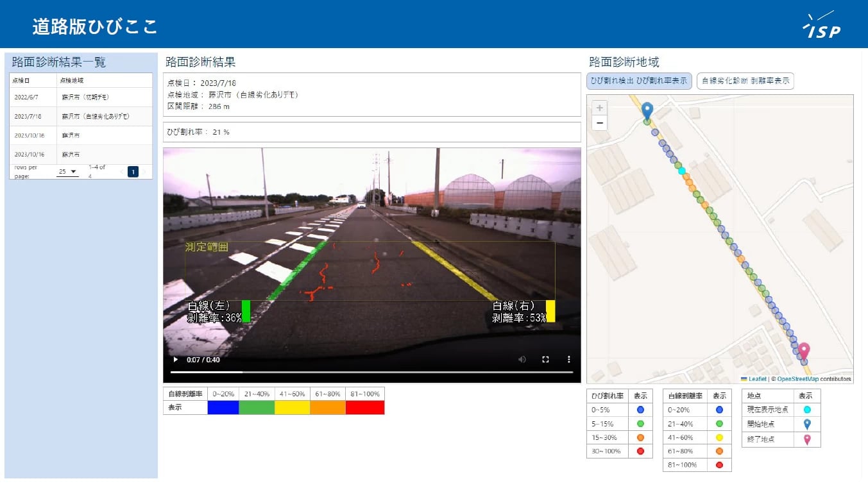The width and height of the screenshot is (868, 488).
Task: Open the rows per page dropdown
Action: click(x=67, y=172)
